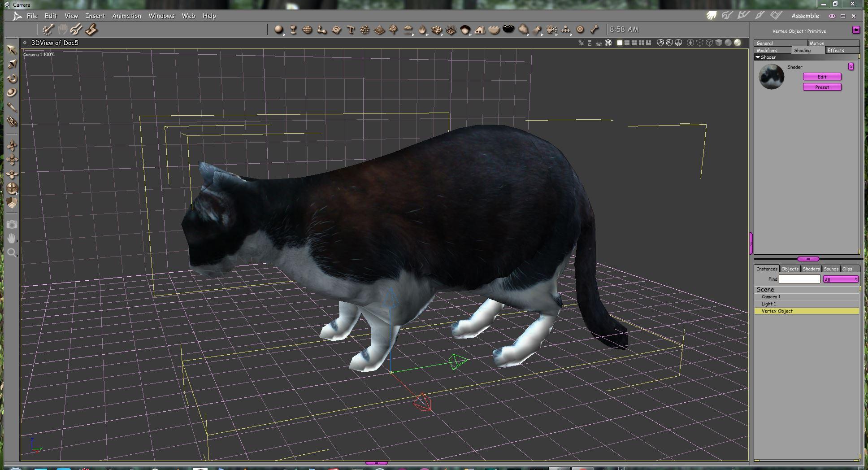Image resolution: width=868 pixels, height=470 pixels.
Task: Open the Motion tab
Action: tap(833, 43)
